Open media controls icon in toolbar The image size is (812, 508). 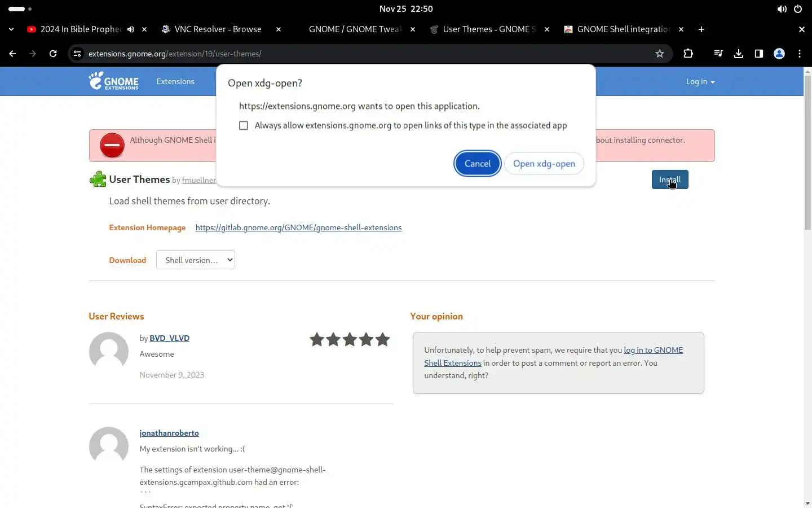[x=718, y=54]
